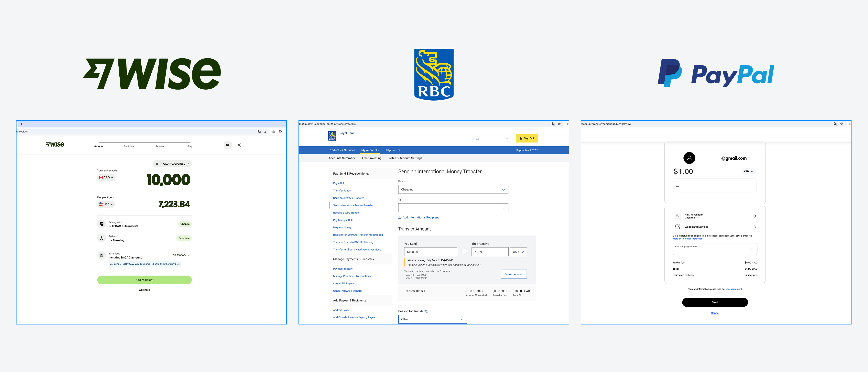Click the SF avatar in the Wise header
868x372 pixels.
click(228, 145)
